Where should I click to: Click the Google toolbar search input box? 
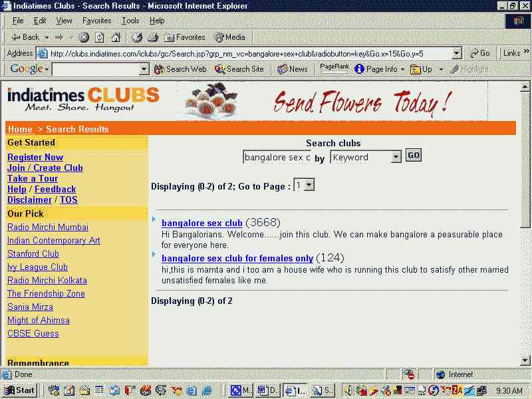point(96,69)
